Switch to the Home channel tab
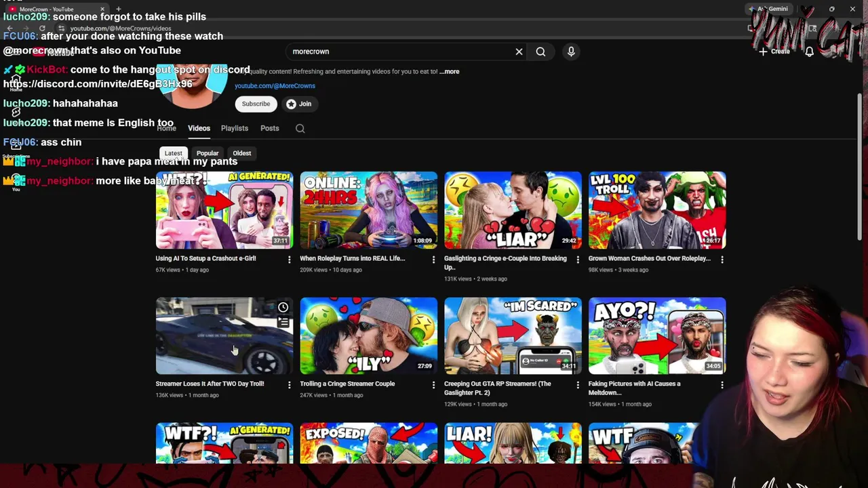The image size is (868, 488). click(x=166, y=128)
